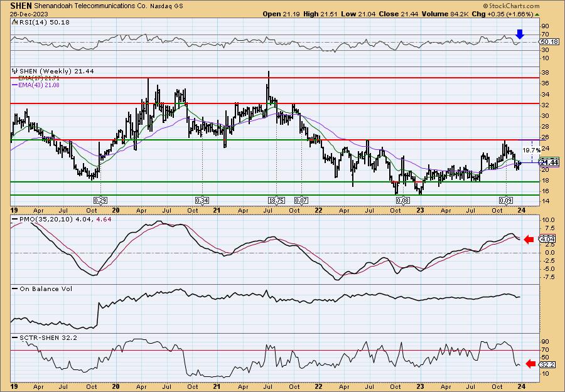Image resolution: width=565 pixels, height=392 pixels.
Task: Click the 0.09 dividend marker label
Action: (506, 200)
